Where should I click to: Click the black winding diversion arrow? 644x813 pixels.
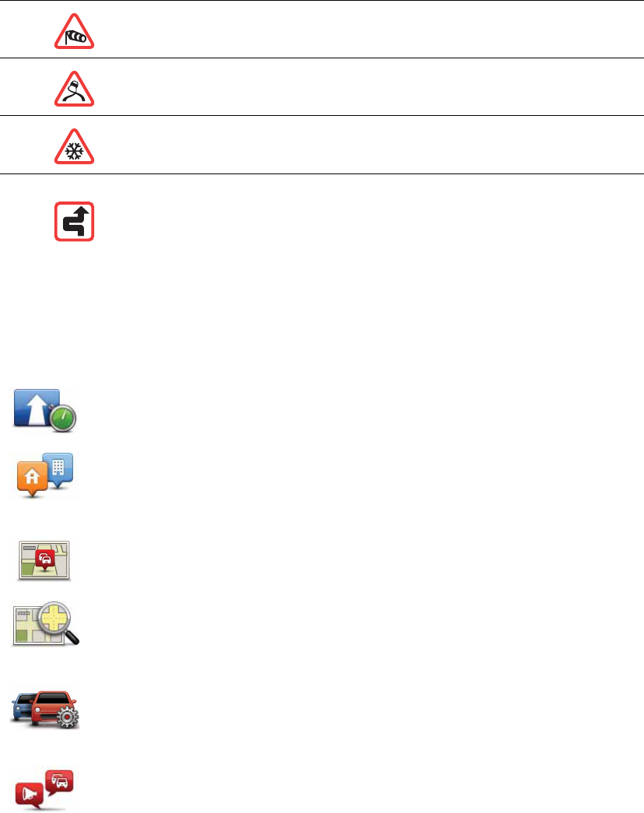(76, 221)
